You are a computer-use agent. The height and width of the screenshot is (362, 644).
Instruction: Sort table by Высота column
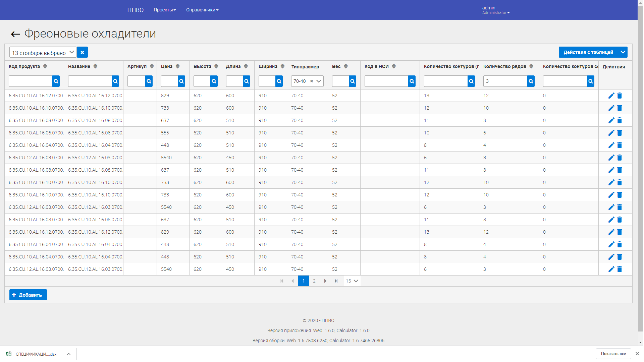click(x=216, y=66)
